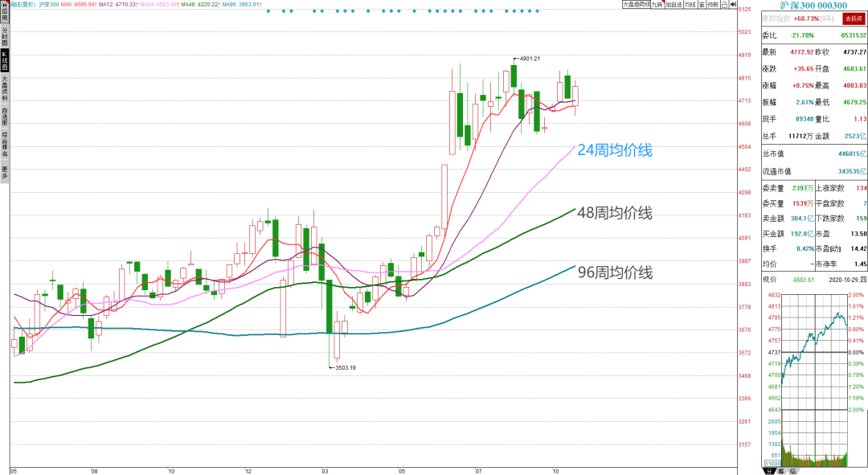Click the 市盈(动) 14.42 value
The width and height of the screenshot is (868, 475).
[858, 248]
